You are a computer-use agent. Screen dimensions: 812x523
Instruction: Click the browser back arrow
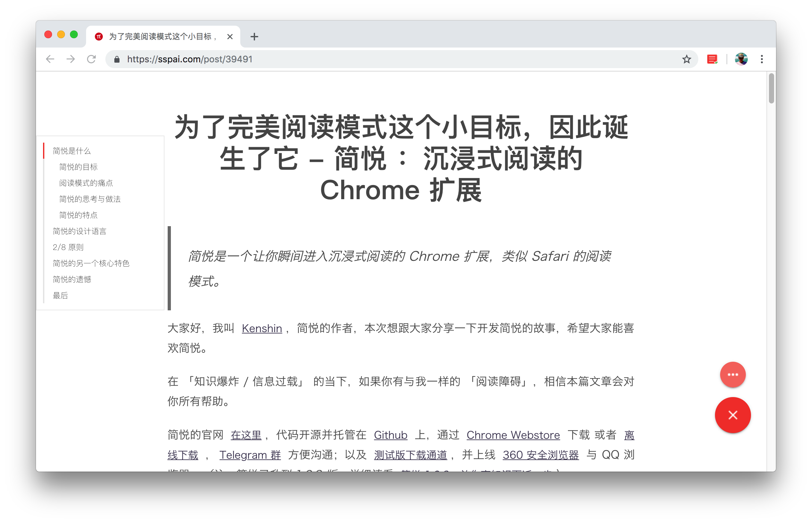pos(50,59)
